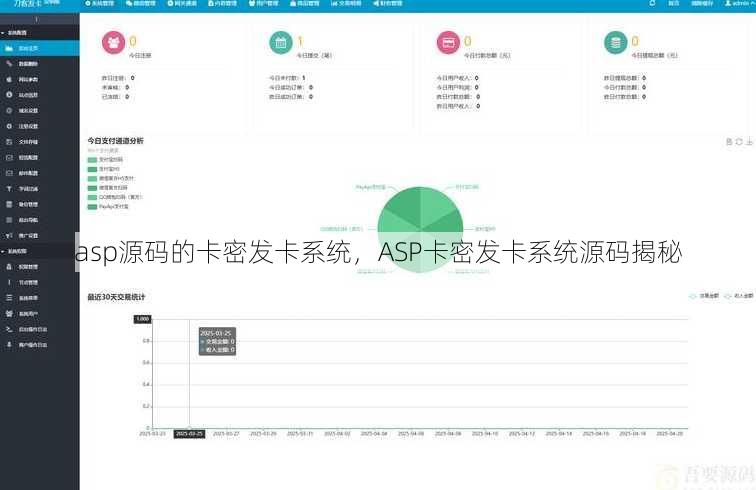Toggle 支付宝H5 legend series
The width and height of the screenshot is (756, 490).
pyautogui.click(x=103, y=169)
